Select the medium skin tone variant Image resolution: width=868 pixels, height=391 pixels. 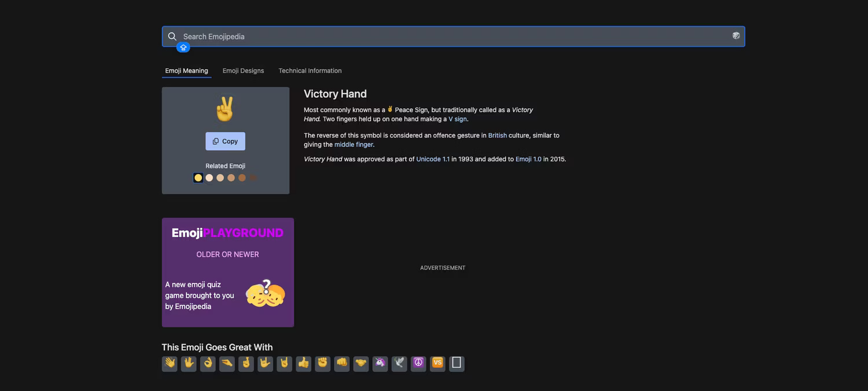tap(231, 178)
